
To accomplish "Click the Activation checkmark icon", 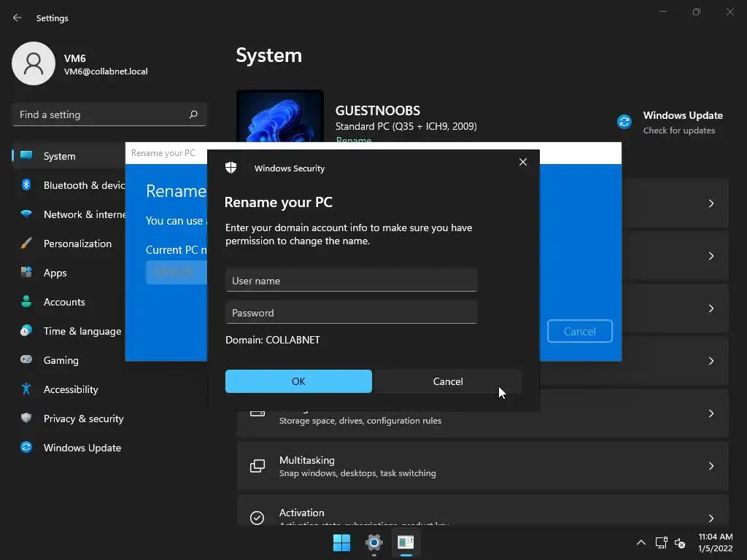I will pos(258,518).
